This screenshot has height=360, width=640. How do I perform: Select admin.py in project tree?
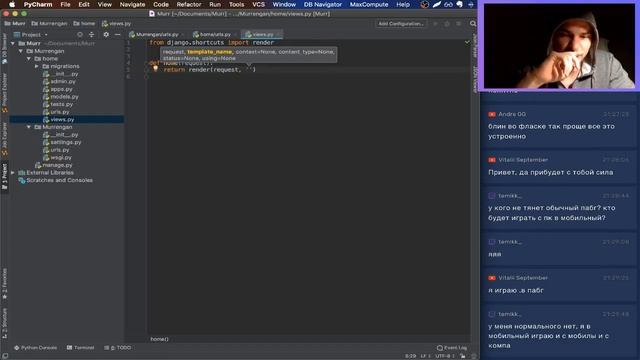[x=63, y=81]
